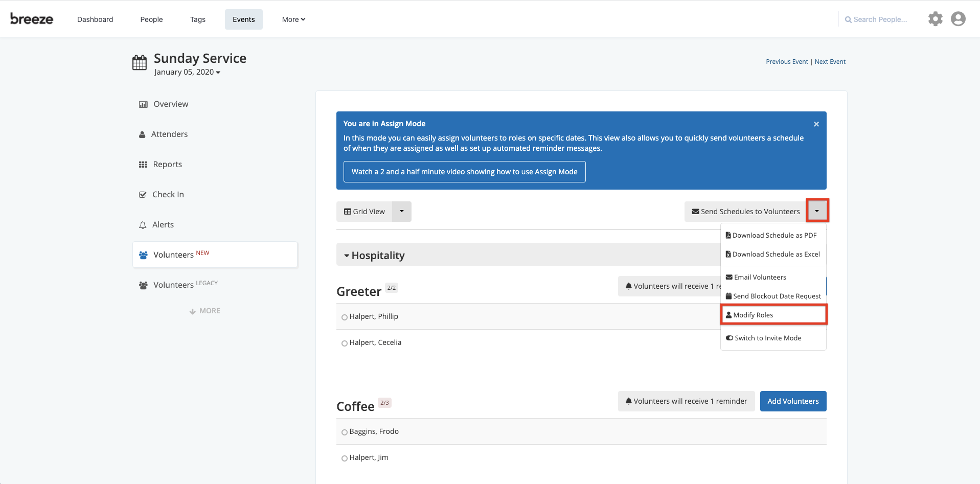Image resolution: width=980 pixels, height=484 pixels.
Task: Click the Volunteers LEGACY group icon
Action: tap(143, 285)
